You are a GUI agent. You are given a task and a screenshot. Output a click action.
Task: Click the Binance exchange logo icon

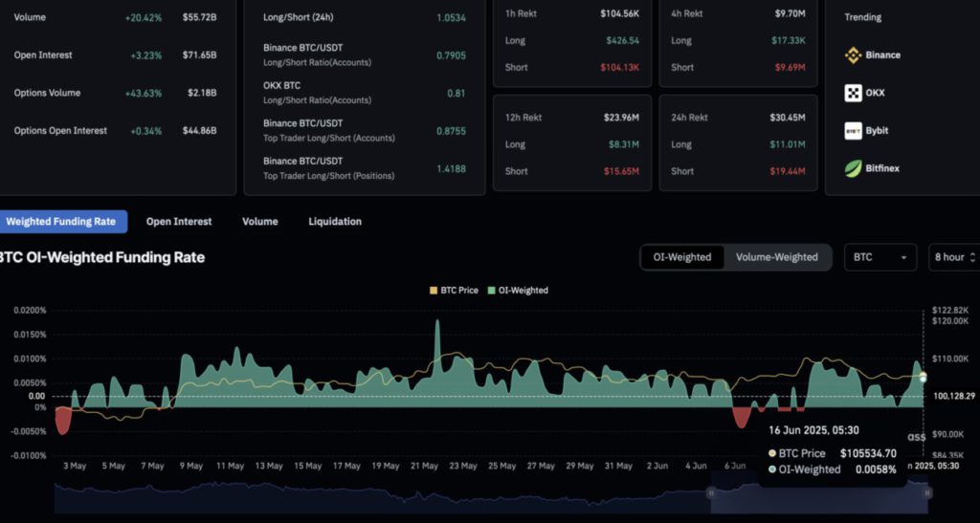853,55
